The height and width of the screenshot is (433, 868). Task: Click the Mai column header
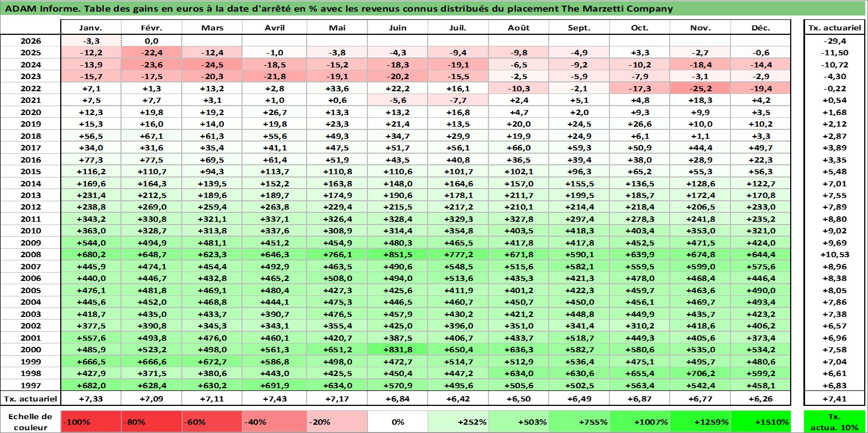click(337, 28)
